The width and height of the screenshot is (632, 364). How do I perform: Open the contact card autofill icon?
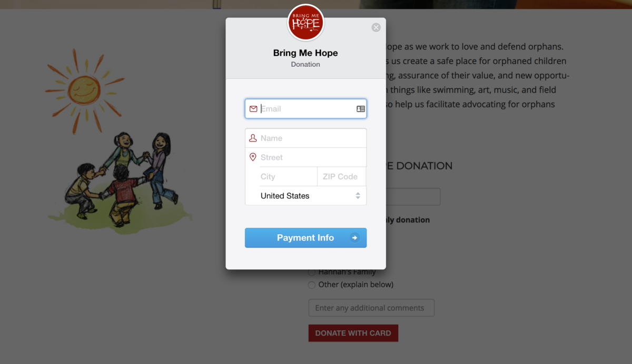[361, 109]
